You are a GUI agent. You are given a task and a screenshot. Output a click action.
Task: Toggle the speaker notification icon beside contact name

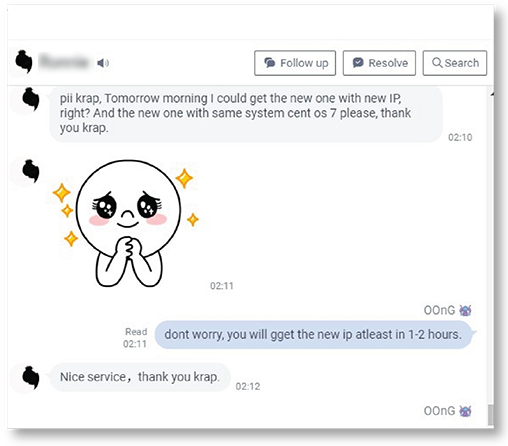[x=103, y=63]
